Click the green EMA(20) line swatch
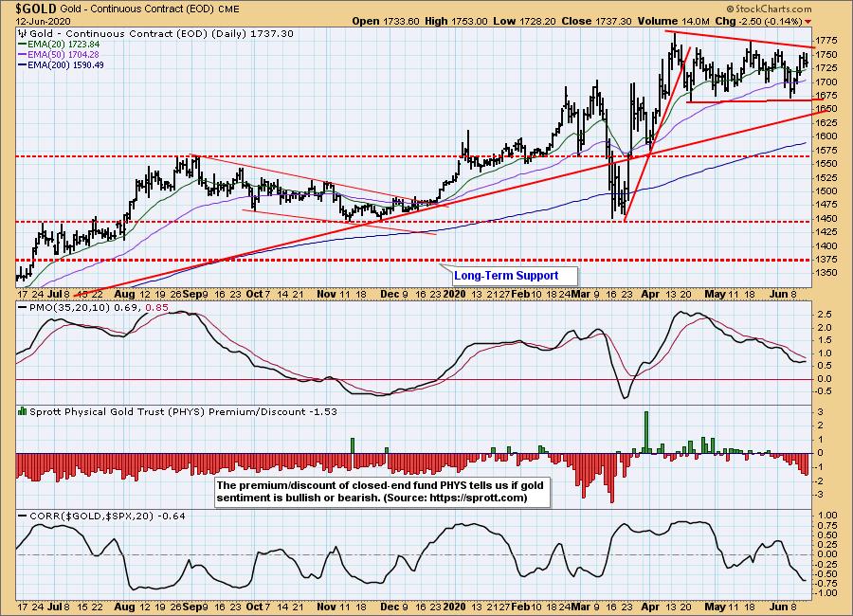 (x=23, y=45)
